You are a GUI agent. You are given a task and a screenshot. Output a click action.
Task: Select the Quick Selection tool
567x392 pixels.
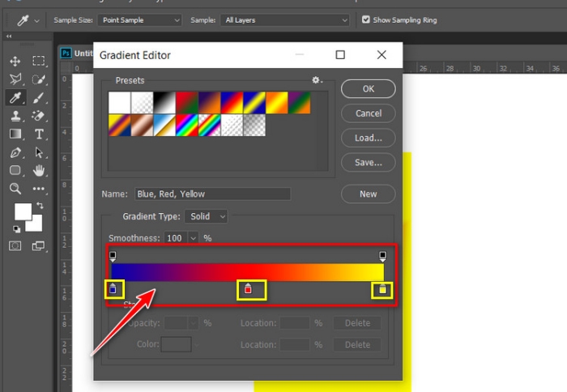pyautogui.click(x=39, y=79)
